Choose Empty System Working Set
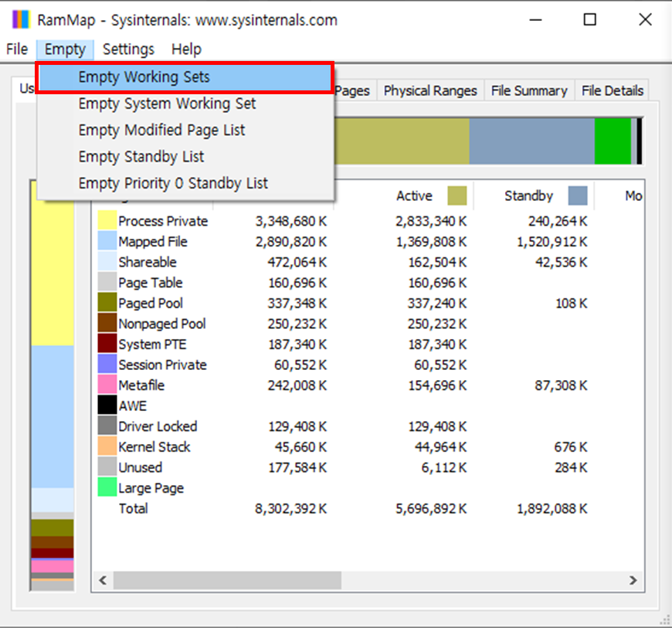The image size is (672, 628). (185, 104)
